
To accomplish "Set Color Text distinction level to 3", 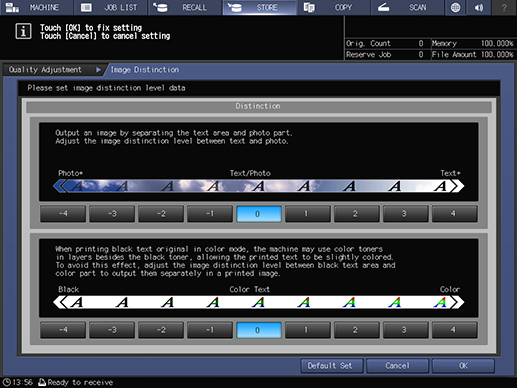I will (406, 330).
